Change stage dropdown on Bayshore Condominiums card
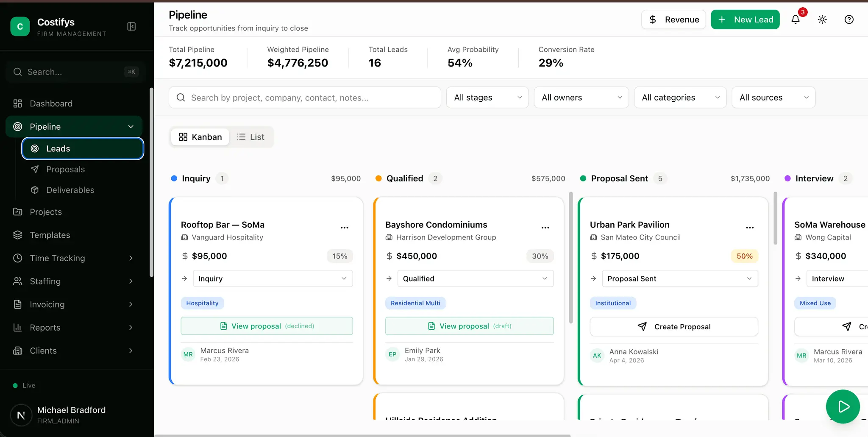The image size is (868, 437). (476, 278)
